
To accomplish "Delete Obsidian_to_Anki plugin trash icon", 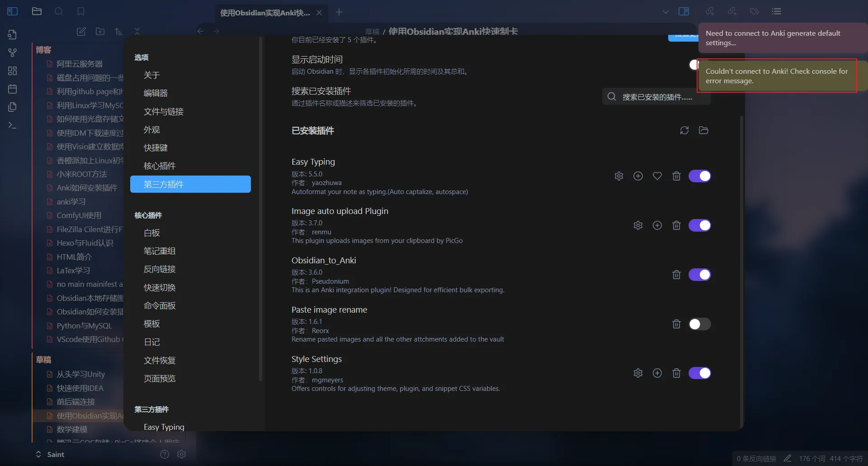I will click(676, 275).
